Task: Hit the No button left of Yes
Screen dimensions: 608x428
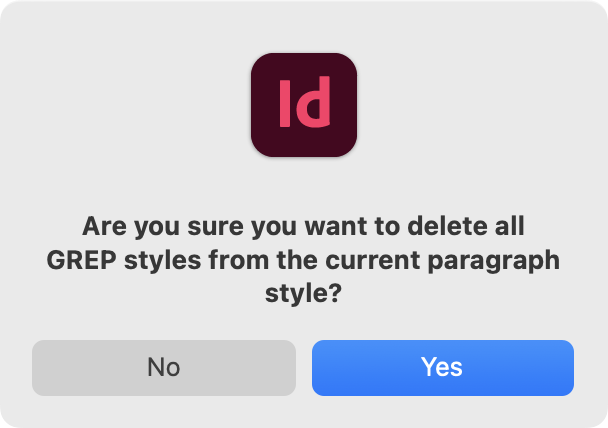Action: (163, 367)
